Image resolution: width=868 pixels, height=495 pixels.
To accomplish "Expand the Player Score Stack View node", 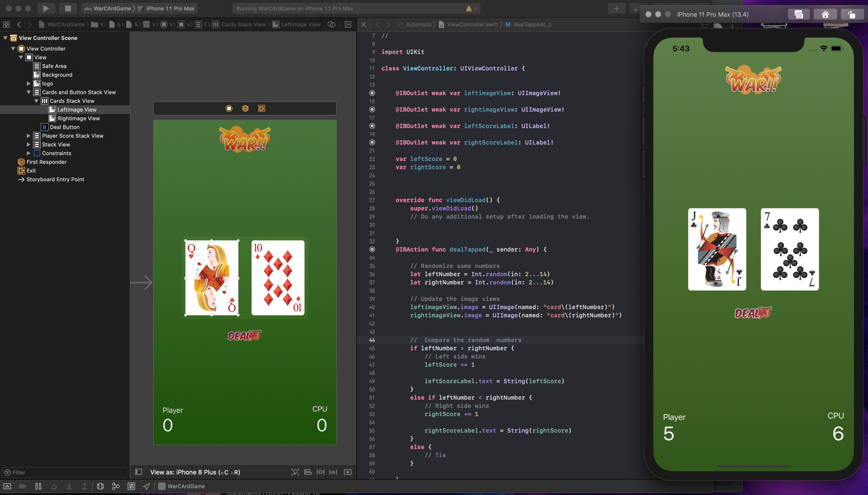I will tap(29, 136).
